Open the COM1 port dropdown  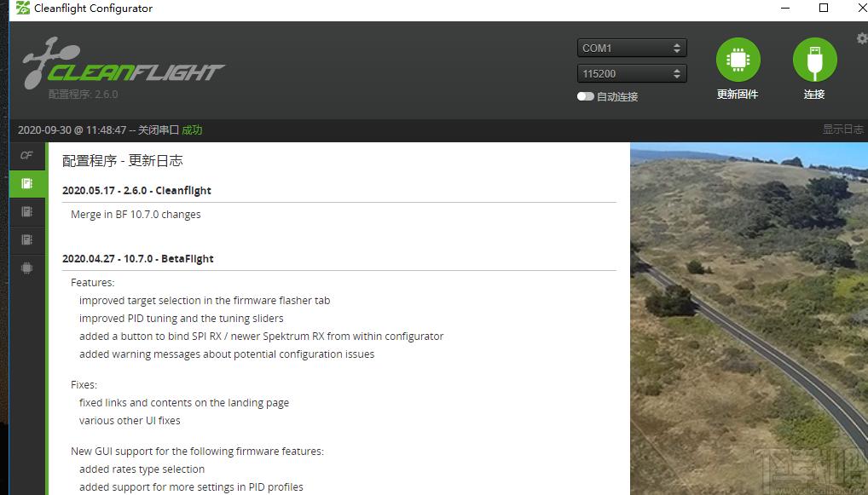click(632, 48)
